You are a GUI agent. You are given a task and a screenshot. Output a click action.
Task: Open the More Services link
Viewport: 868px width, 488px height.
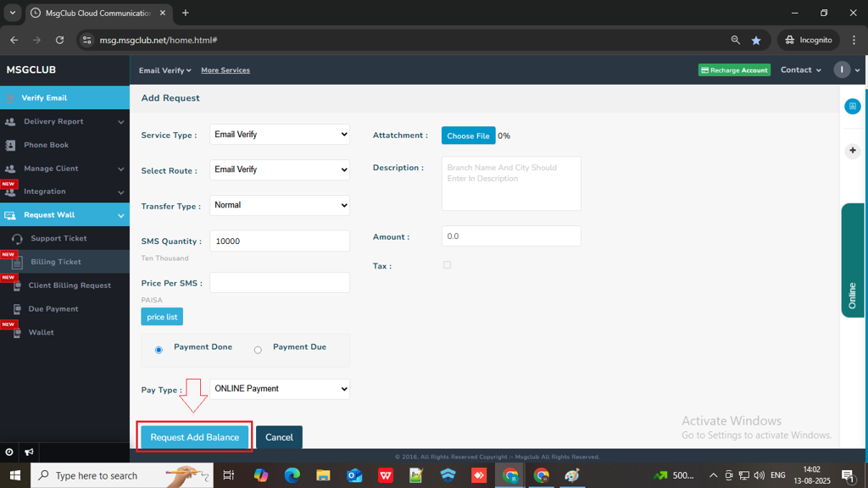click(x=225, y=70)
